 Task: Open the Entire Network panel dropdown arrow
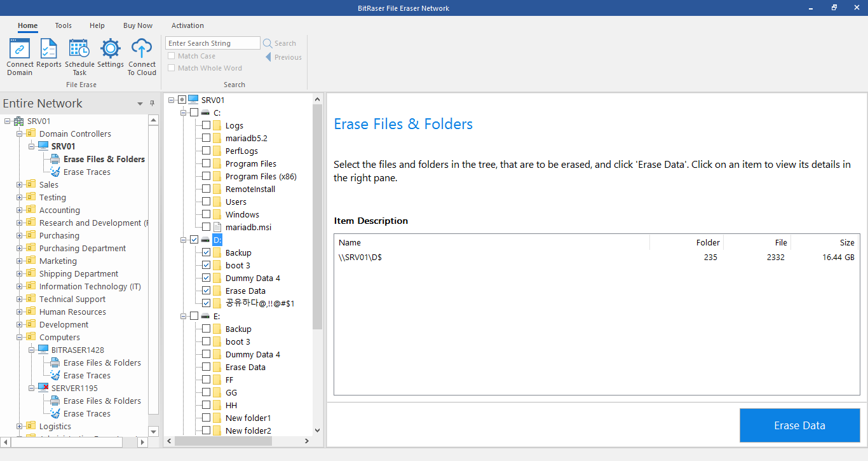140,104
